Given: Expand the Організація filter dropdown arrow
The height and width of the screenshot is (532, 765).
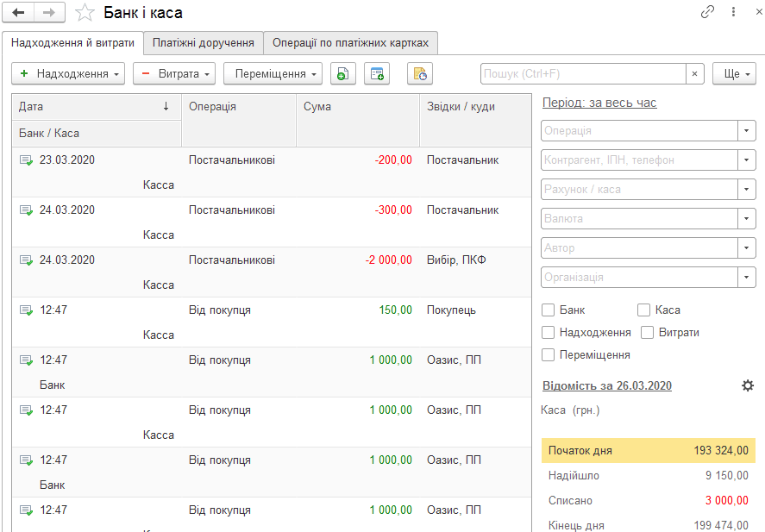Looking at the screenshot, I should tap(747, 277).
